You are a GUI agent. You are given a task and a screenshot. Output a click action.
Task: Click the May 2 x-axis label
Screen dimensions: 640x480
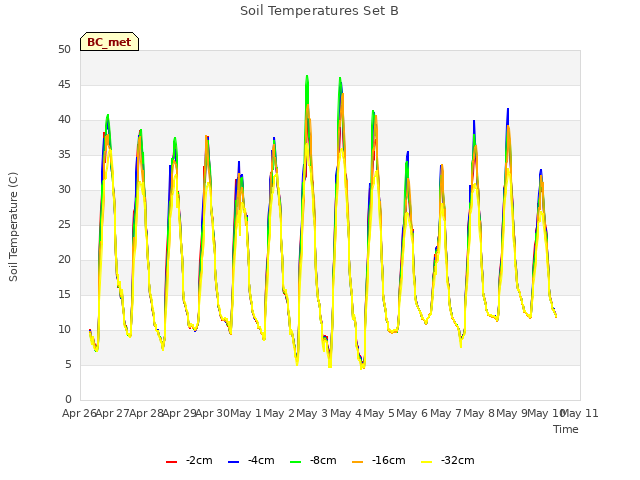(x=279, y=413)
